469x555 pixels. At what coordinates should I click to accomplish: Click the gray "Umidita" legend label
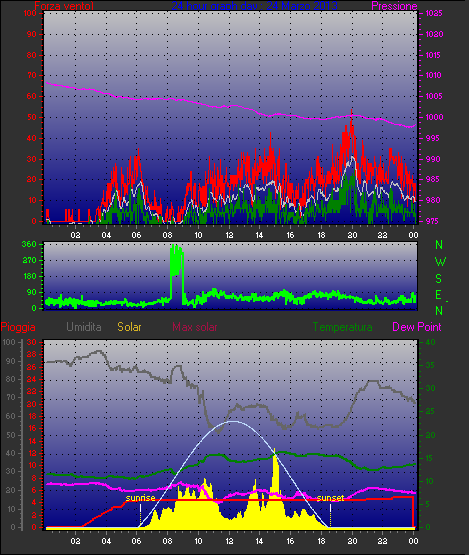pos(84,327)
